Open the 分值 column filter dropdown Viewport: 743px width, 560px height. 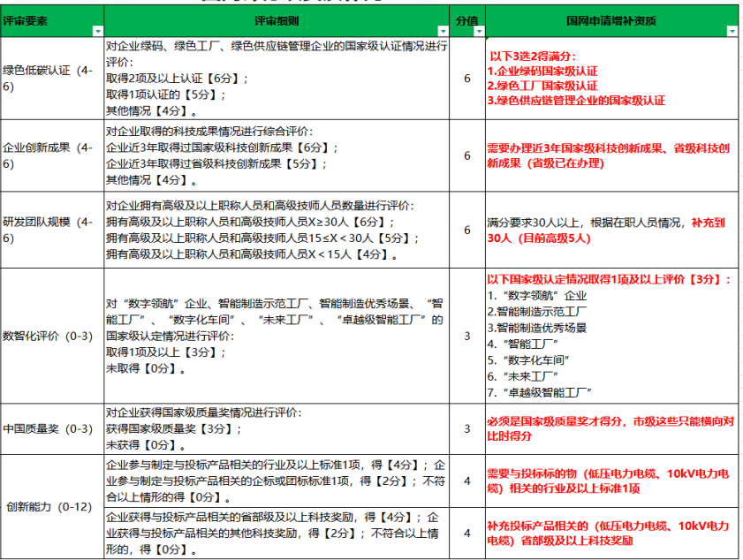pyautogui.click(x=477, y=31)
